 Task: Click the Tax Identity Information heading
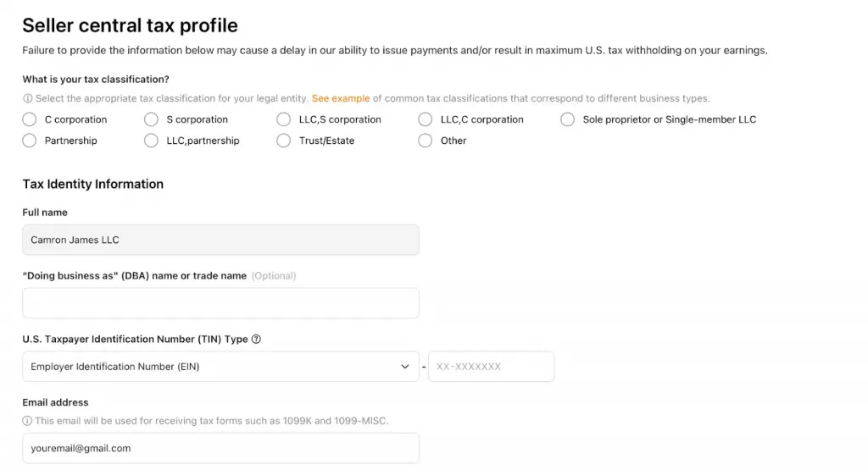93,184
